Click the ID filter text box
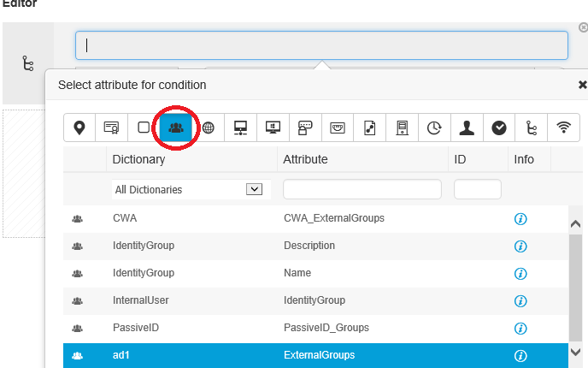This screenshot has width=588, height=368. pos(478,189)
